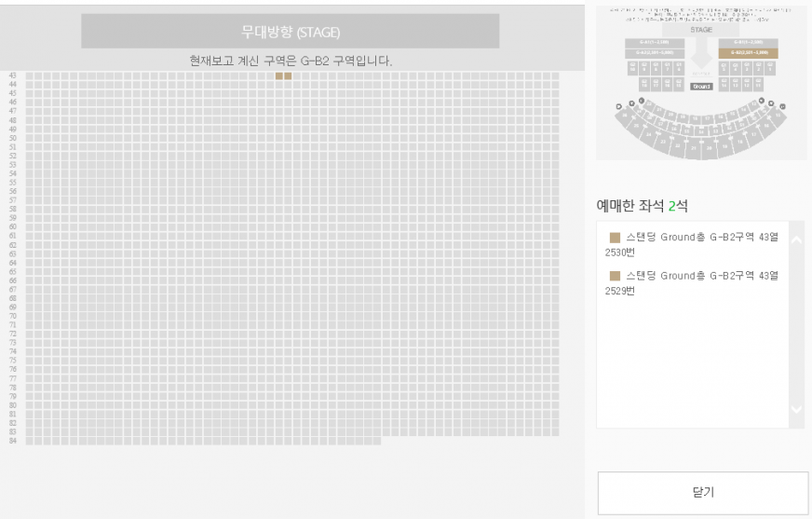This screenshot has width=812, height=519.
Task: Select section G-A1 (1~2,500) on the minimap
Action: (x=654, y=43)
